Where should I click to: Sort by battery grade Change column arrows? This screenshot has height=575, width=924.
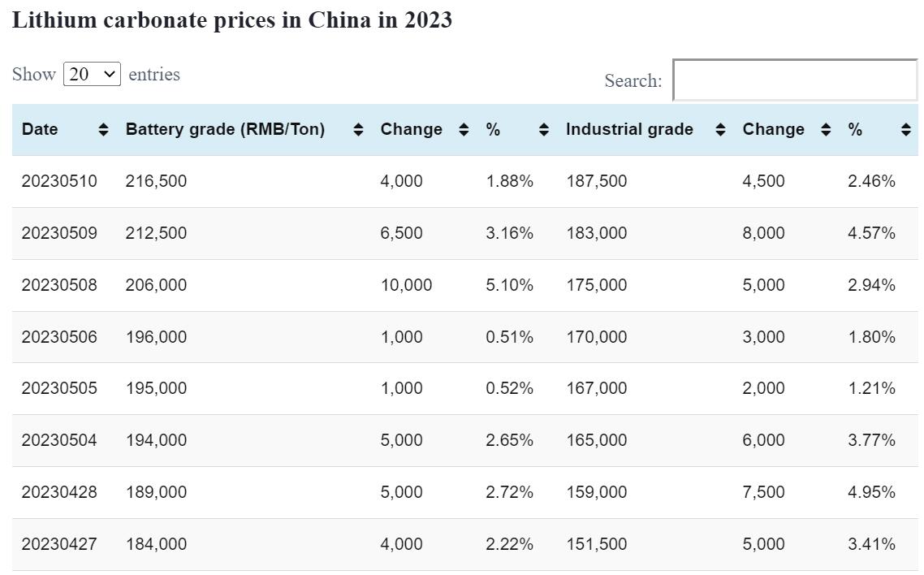pyautogui.click(x=464, y=130)
